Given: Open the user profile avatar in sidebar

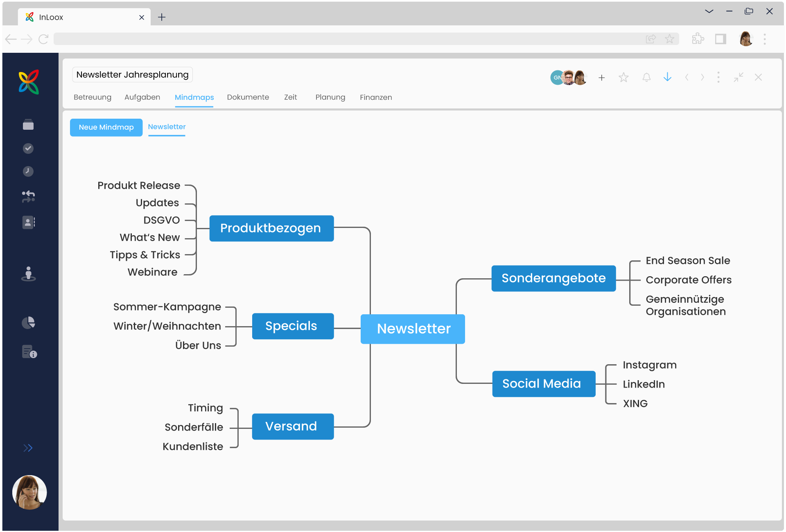Looking at the screenshot, I should click(29, 492).
